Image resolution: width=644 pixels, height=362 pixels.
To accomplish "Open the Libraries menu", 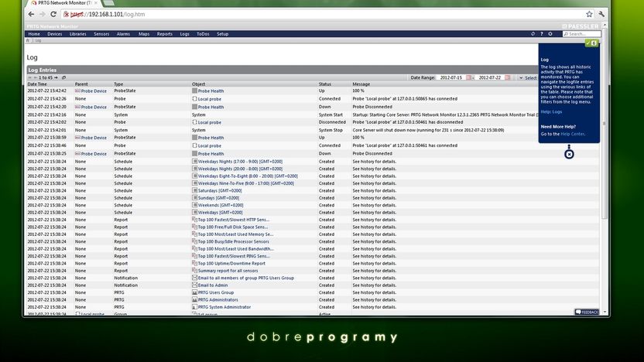I will (x=77, y=34).
